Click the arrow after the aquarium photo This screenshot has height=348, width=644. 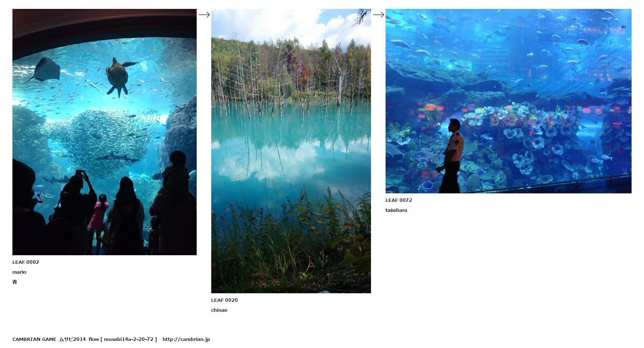pos(204,15)
